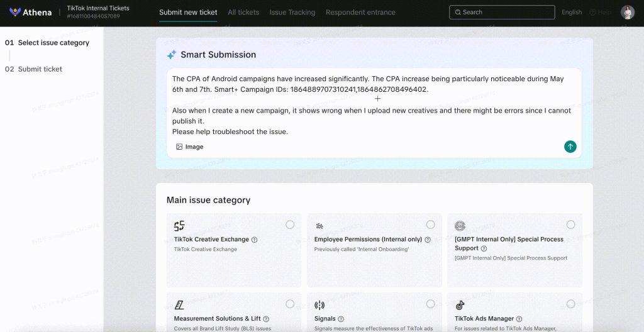The image size is (644, 332).
Task: Click the Signals category icon
Action: [x=319, y=305]
